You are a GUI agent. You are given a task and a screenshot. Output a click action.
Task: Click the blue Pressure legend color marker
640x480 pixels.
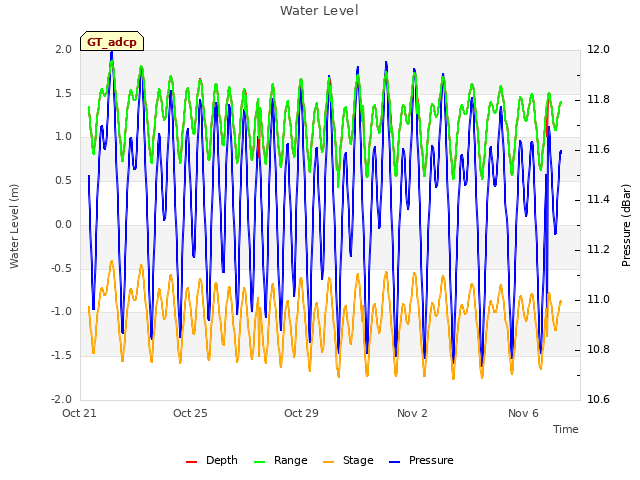pos(395,462)
